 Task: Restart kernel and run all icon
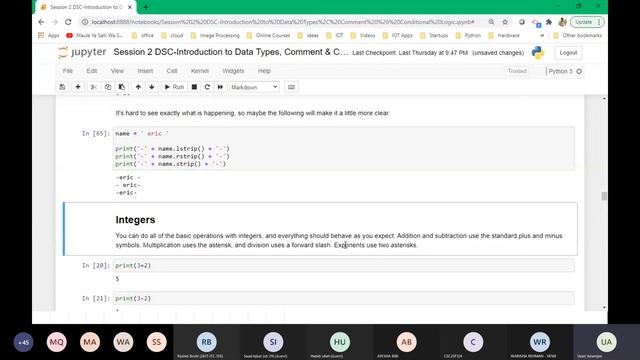tap(220, 87)
